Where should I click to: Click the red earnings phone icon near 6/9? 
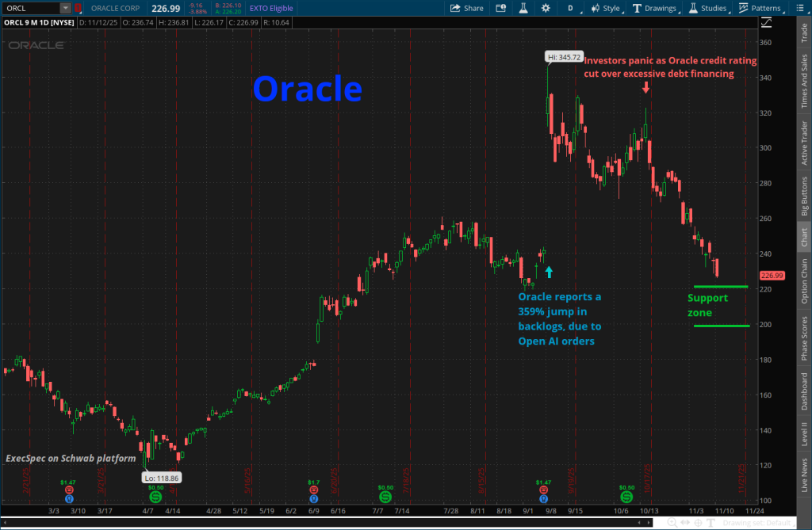313,490
